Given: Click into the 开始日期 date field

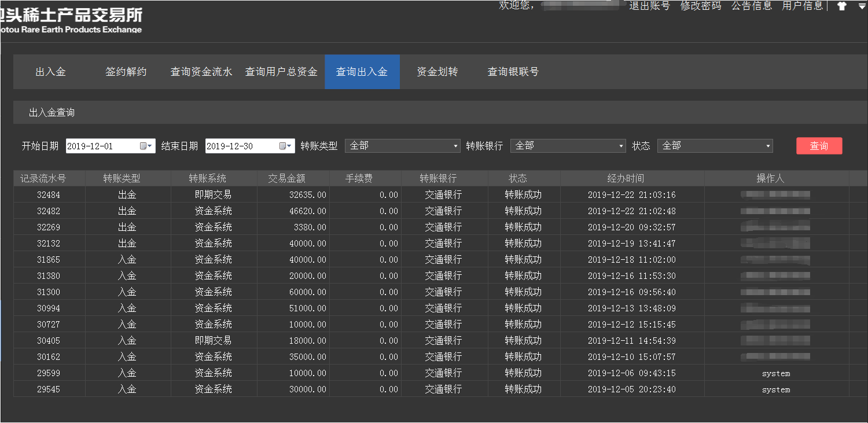Looking at the screenshot, I should [x=101, y=146].
